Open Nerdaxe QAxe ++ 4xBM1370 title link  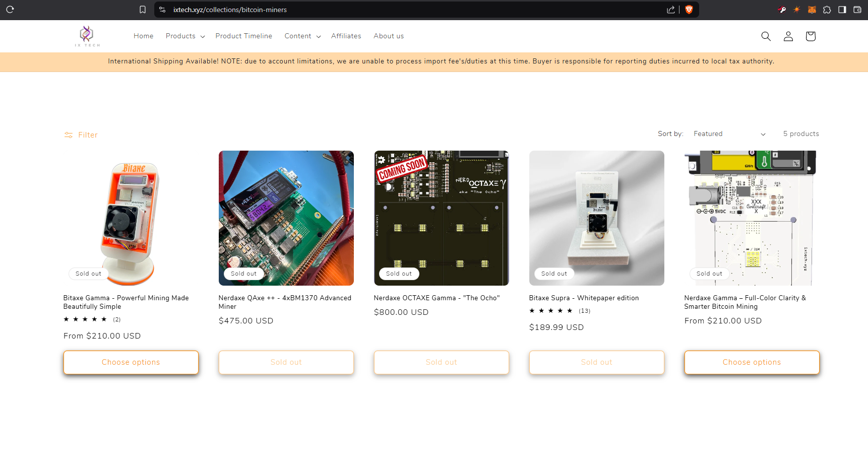point(285,302)
